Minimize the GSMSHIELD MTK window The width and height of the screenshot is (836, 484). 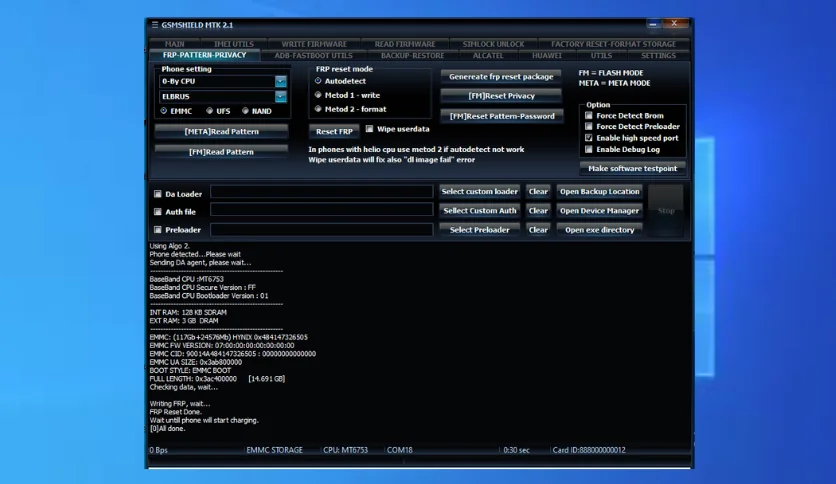pos(653,23)
